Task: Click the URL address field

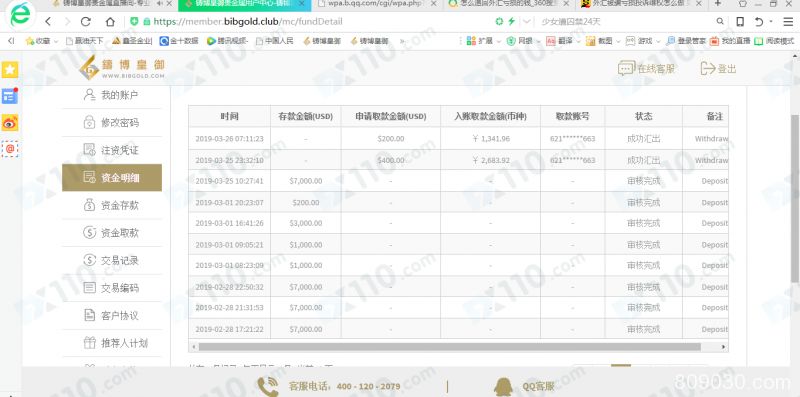Action: tap(316, 22)
